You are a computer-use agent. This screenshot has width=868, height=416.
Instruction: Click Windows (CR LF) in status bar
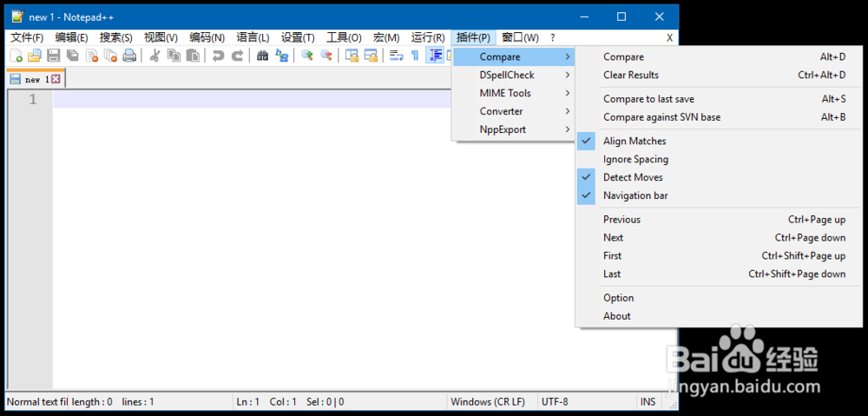click(x=487, y=401)
